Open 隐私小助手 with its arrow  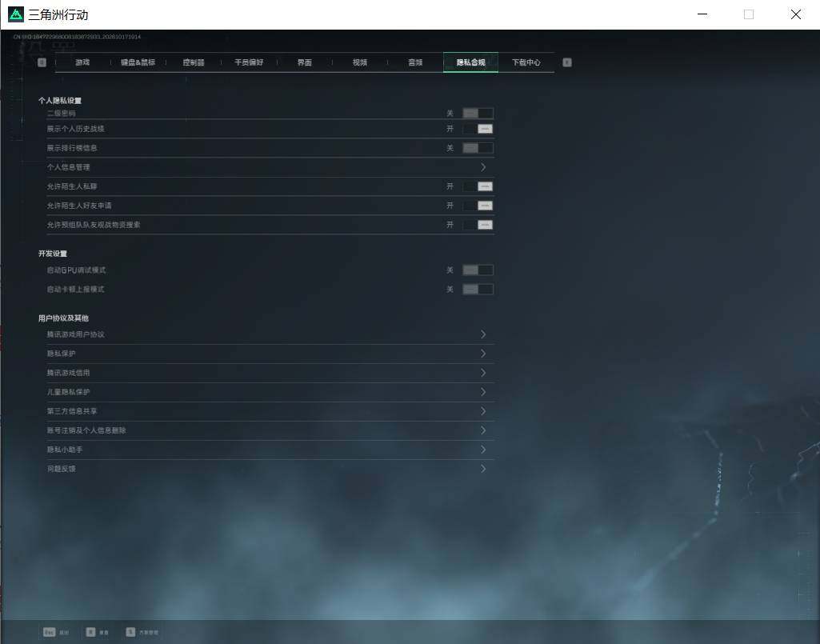(x=483, y=450)
